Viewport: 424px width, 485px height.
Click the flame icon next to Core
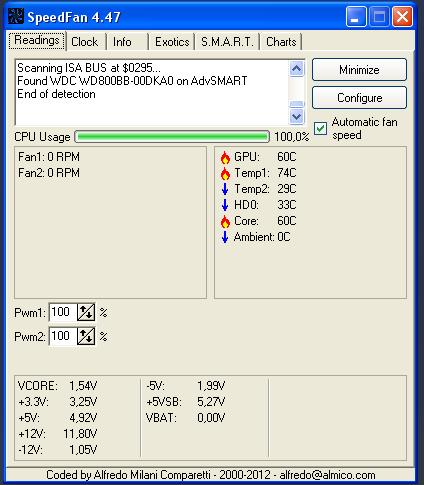tap(225, 221)
